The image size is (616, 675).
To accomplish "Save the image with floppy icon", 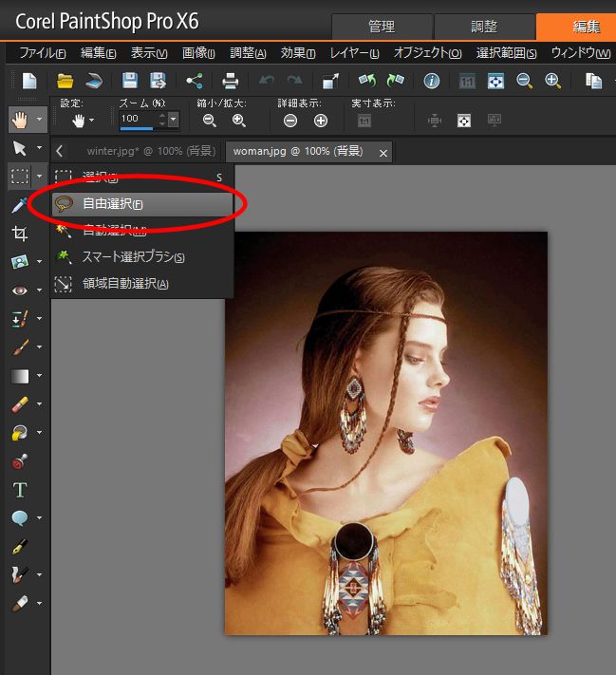I will (130, 81).
